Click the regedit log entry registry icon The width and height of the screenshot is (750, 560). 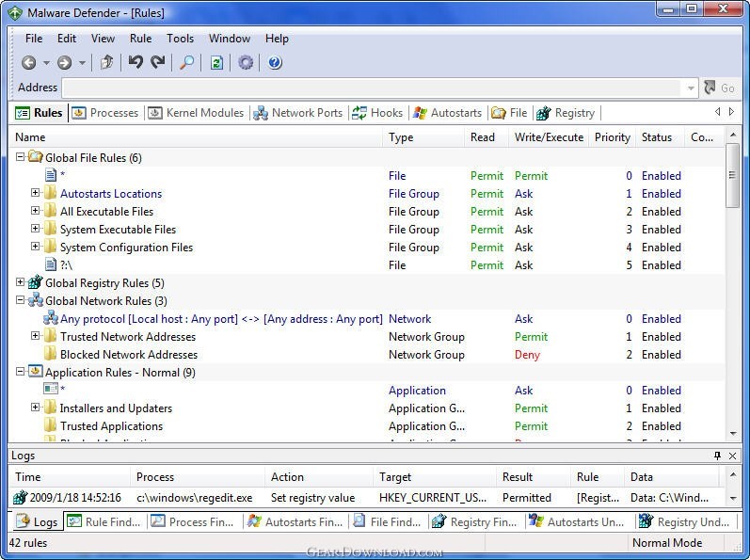[20, 497]
